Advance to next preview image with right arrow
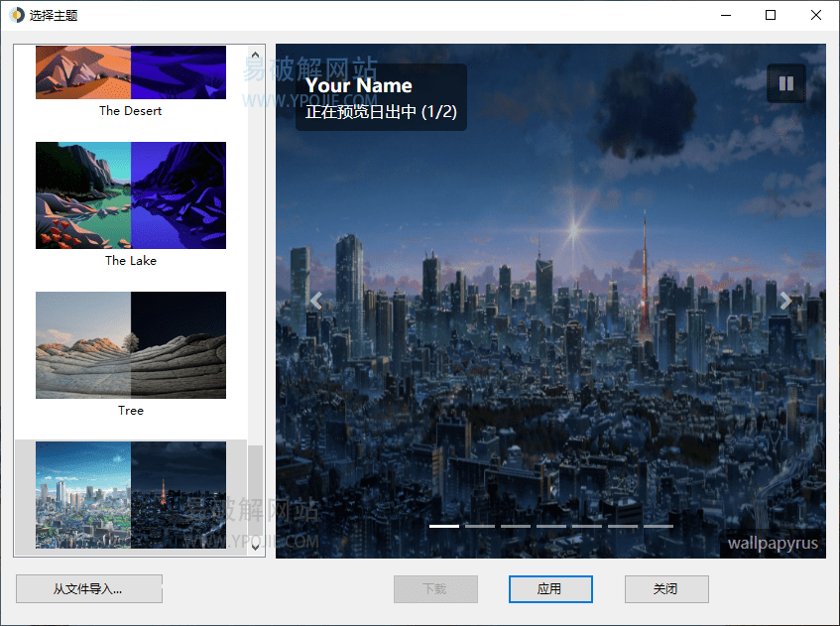This screenshot has height=626, width=840. (784, 301)
